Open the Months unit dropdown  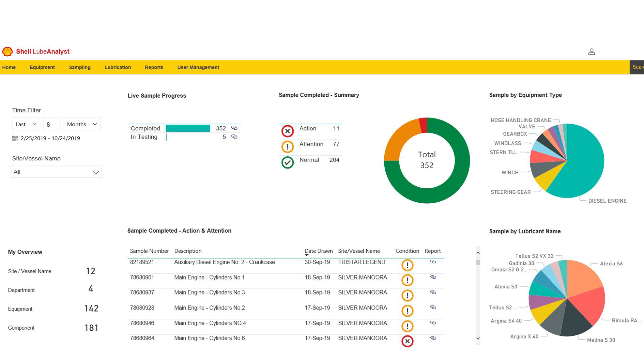pyautogui.click(x=82, y=124)
